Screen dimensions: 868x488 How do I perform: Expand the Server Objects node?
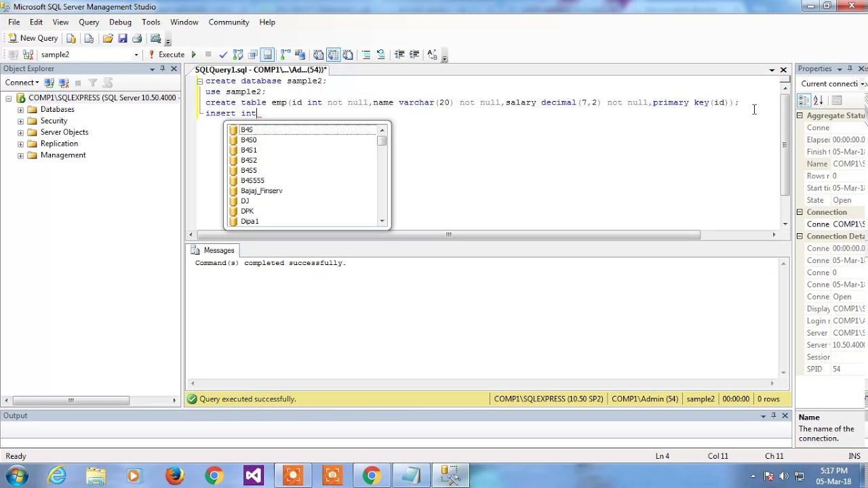pyautogui.click(x=20, y=133)
